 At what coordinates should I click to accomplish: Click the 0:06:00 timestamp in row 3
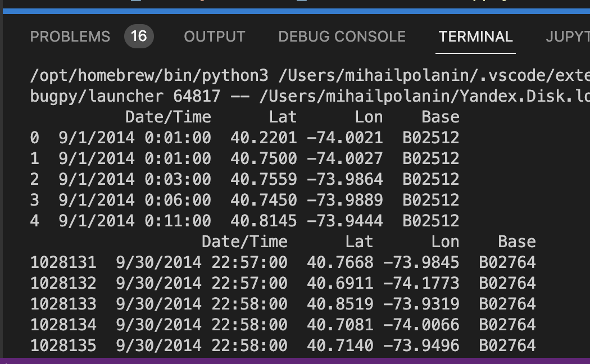pyautogui.click(x=178, y=200)
